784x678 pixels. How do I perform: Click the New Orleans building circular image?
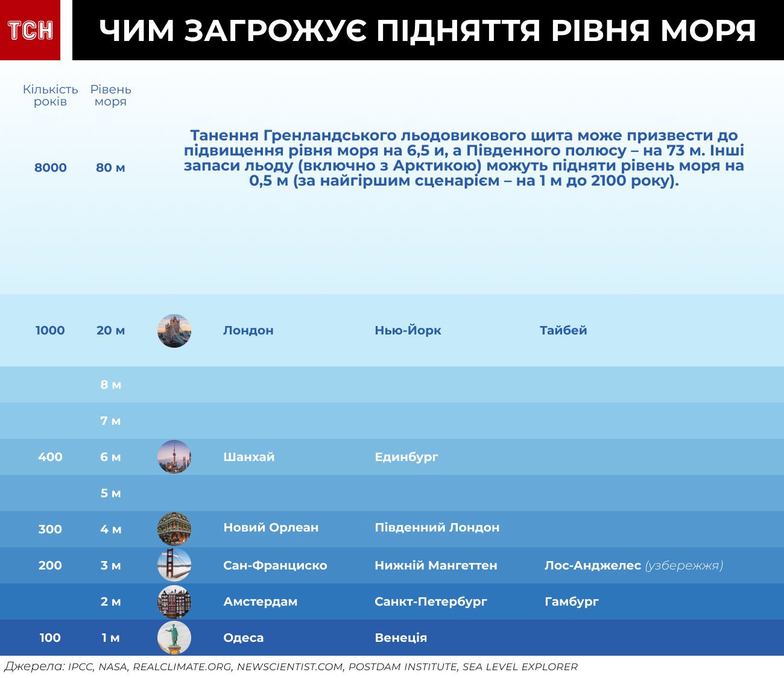[174, 529]
